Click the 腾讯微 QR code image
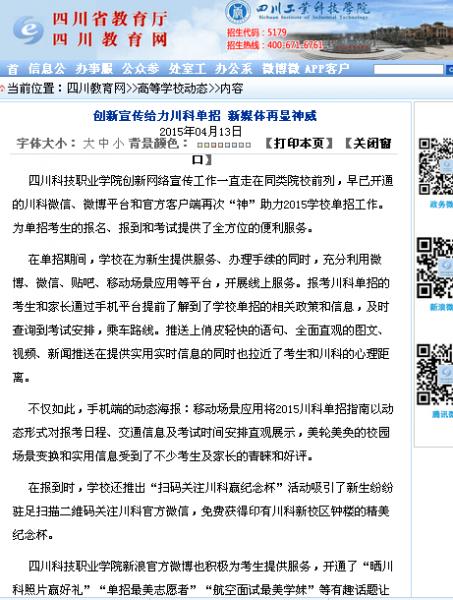The width and height of the screenshot is (453, 600). tap(435, 374)
